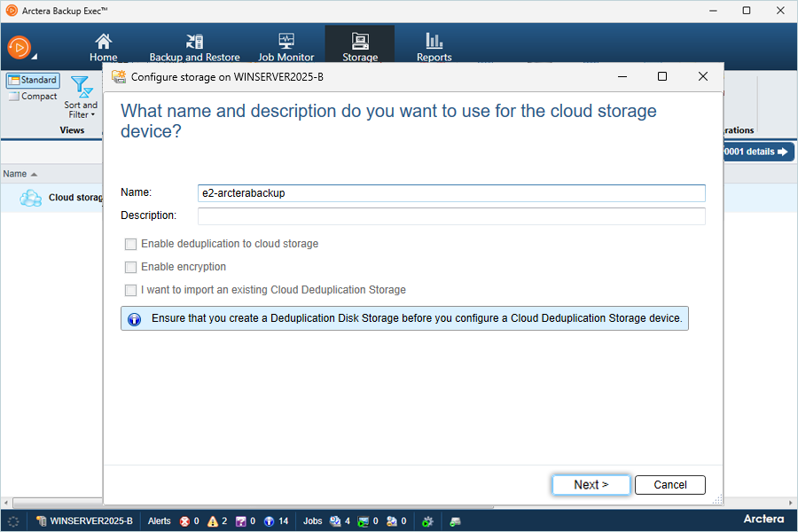Select Standard view in Views group
Viewport: 798px width, 532px height.
point(33,81)
